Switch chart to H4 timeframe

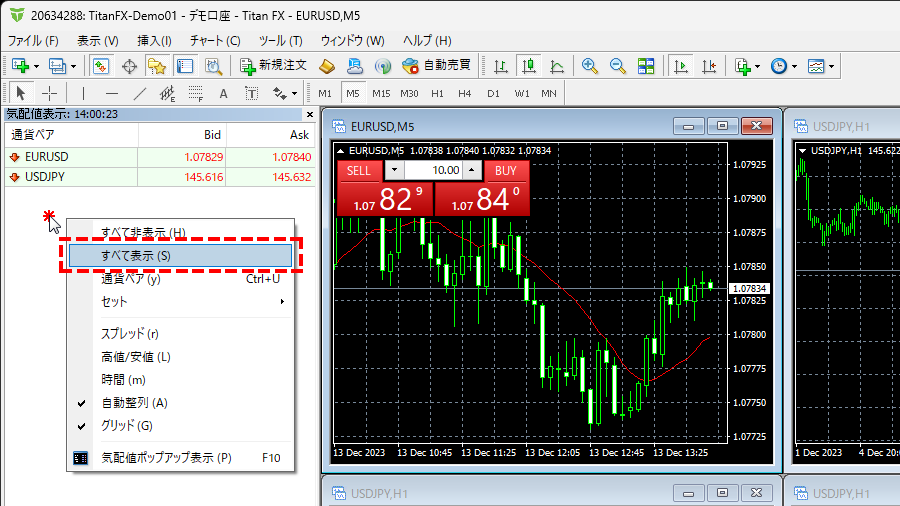point(465,93)
